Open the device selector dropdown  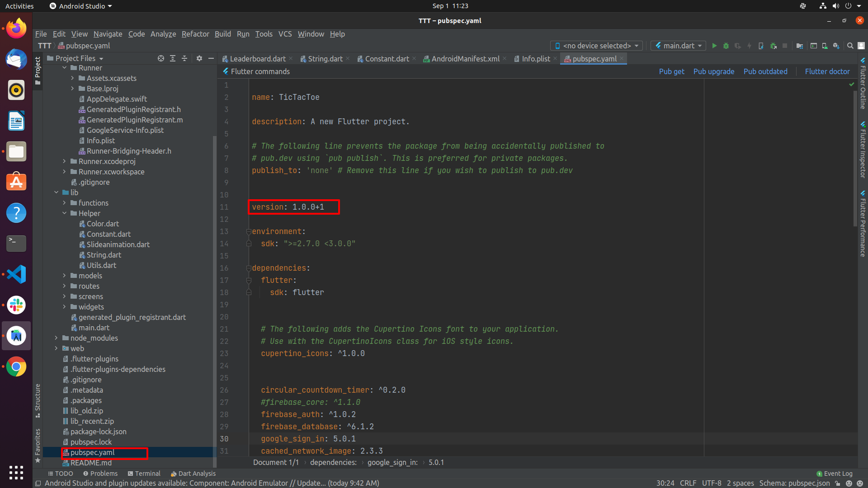(596, 46)
